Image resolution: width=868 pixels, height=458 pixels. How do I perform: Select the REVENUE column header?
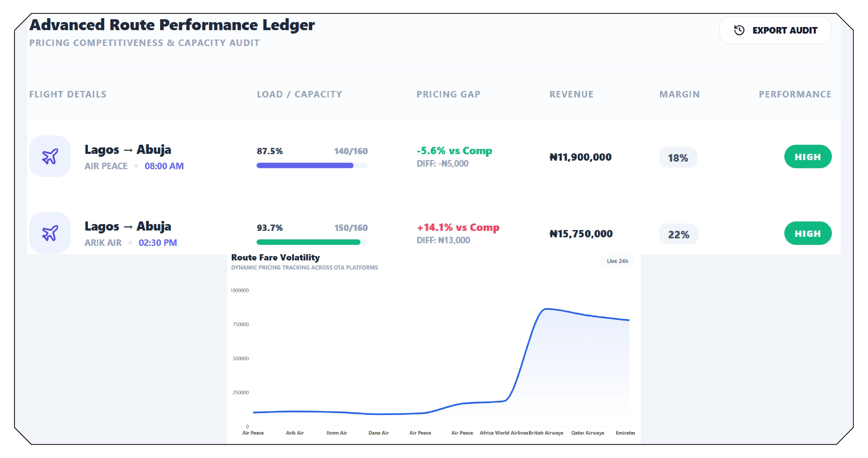(571, 94)
